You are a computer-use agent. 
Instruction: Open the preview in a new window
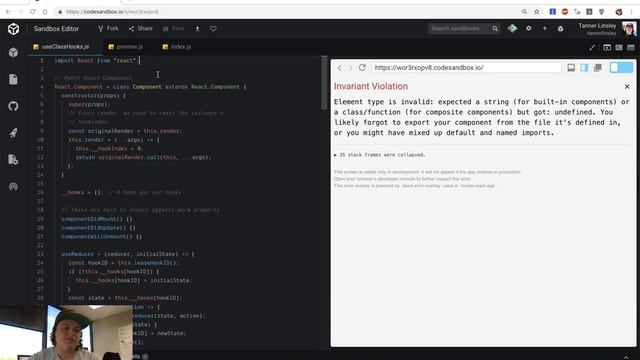point(598,68)
